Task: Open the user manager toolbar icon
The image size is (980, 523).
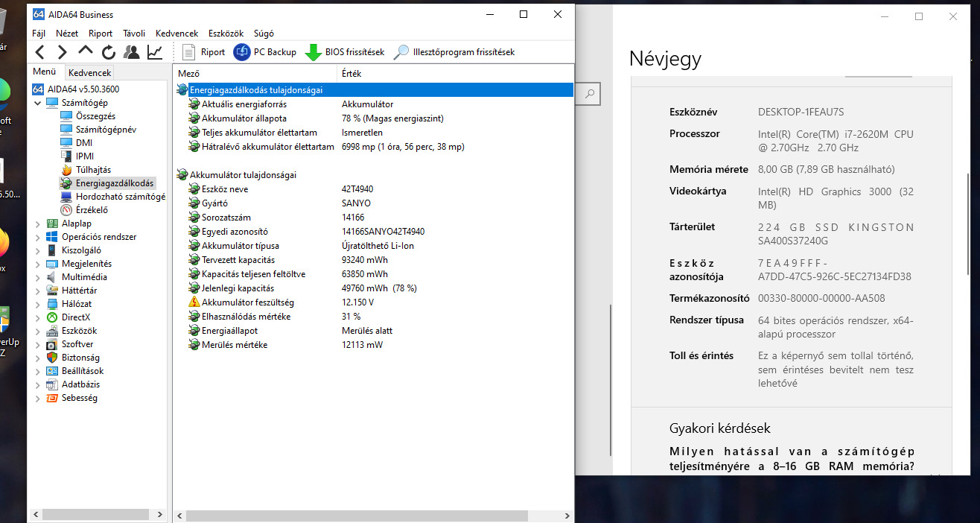Action: 132,52
